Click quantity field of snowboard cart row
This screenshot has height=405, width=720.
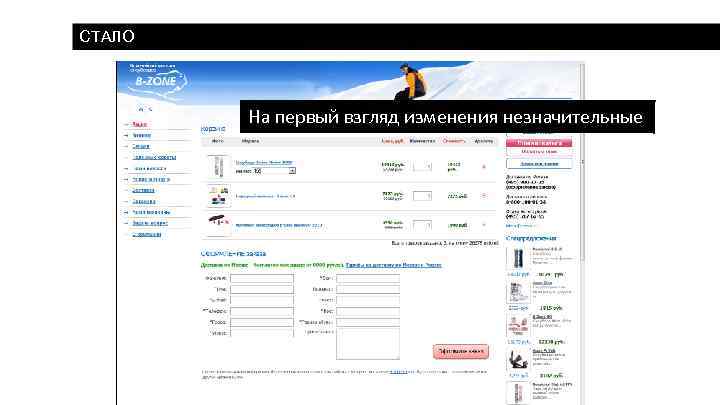422,166
